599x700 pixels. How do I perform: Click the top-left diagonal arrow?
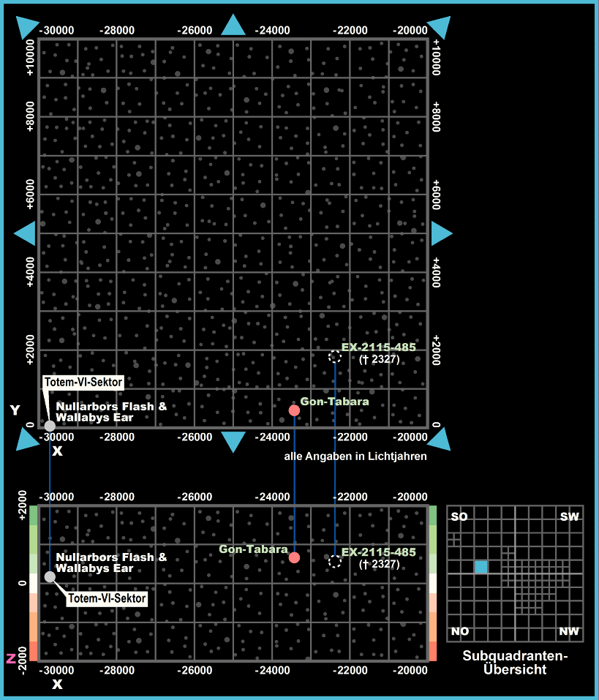tap(27, 26)
